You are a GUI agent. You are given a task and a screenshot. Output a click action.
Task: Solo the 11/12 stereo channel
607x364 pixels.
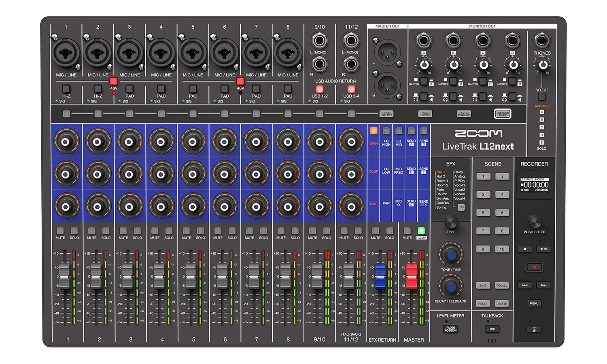(x=358, y=231)
